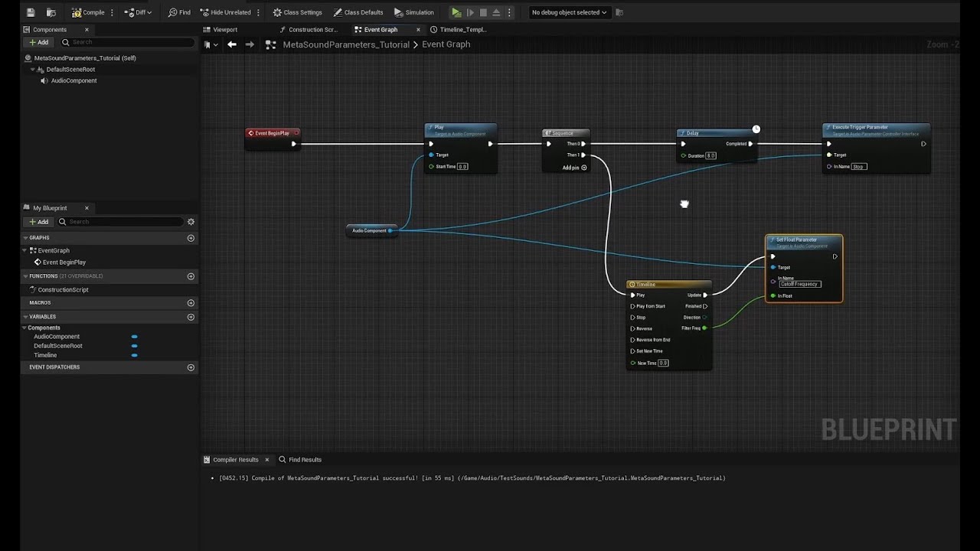Screen dimensions: 980x551
Task: Open the debug object selector dropdown
Action: coord(569,12)
